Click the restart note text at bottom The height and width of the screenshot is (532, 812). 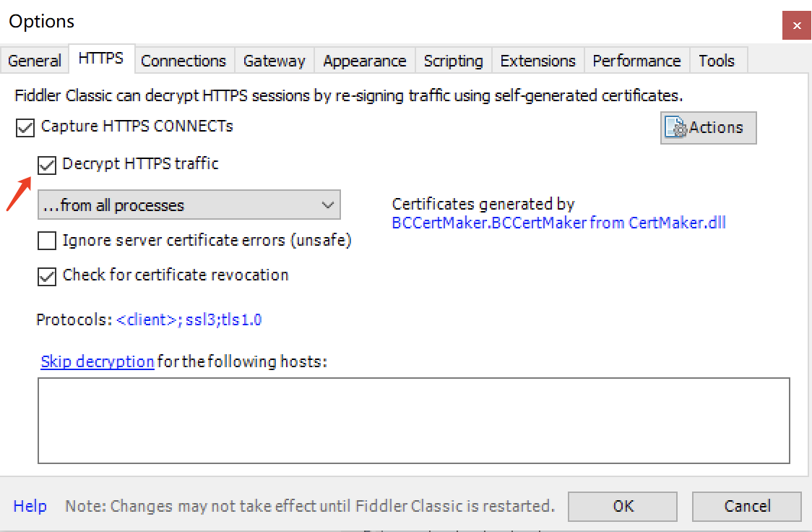tap(310, 505)
